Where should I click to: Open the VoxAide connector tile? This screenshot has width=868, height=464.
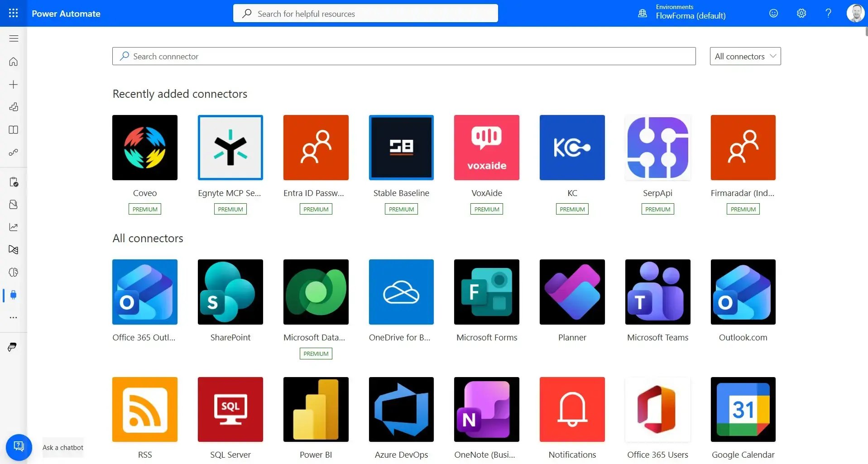click(x=487, y=148)
